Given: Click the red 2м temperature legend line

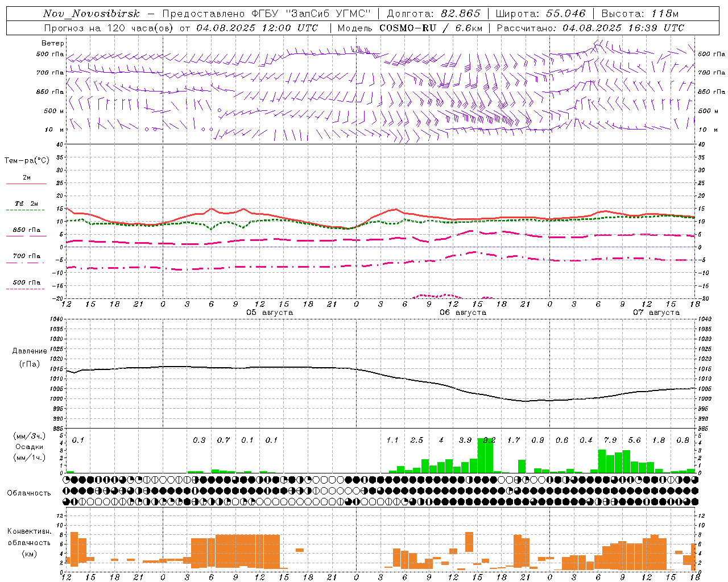Looking at the screenshot, I should (x=26, y=184).
